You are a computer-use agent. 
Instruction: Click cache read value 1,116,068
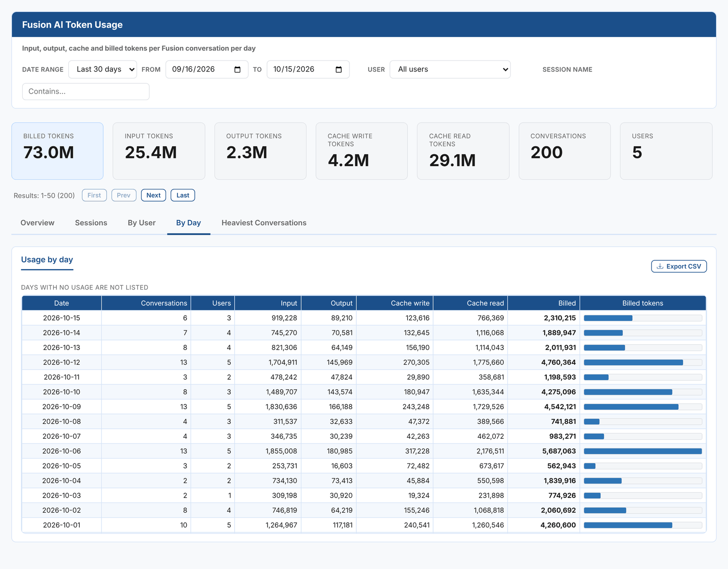point(490,333)
